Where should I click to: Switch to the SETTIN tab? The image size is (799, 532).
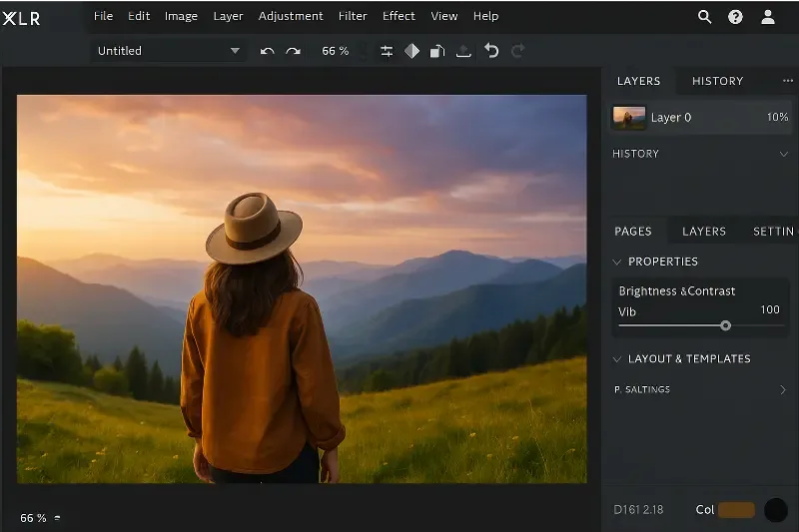tap(773, 232)
